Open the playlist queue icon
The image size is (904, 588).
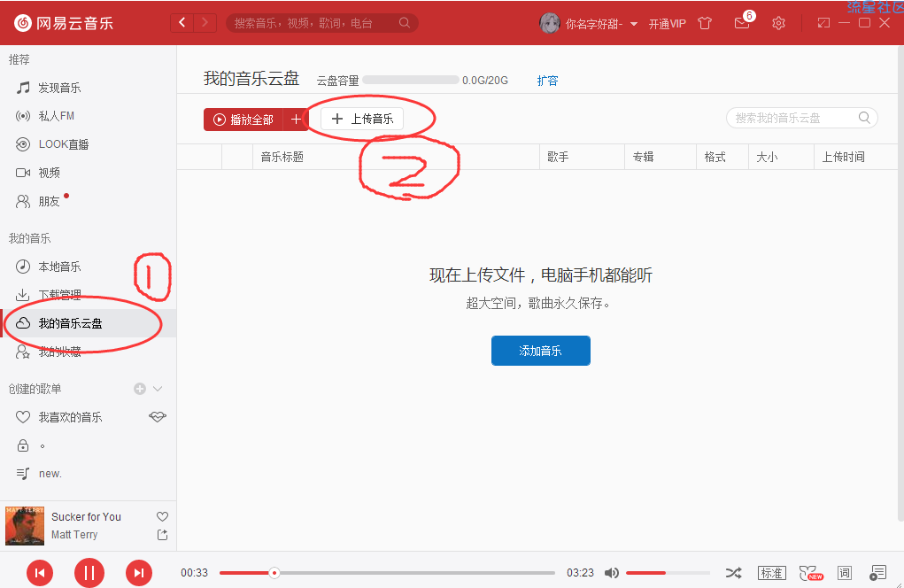pos(877,573)
